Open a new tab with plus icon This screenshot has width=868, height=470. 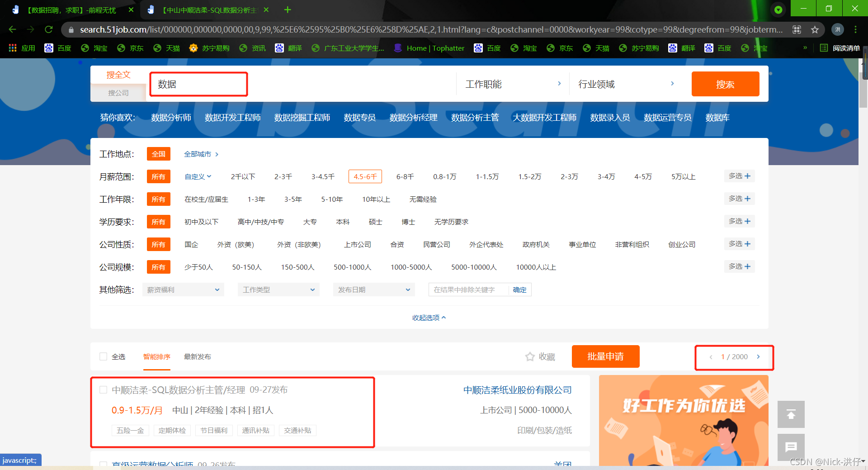[x=288, y=9]
